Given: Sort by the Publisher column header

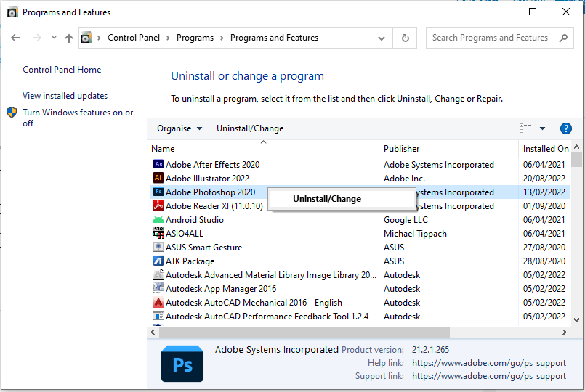Looking at the screenshot, I should [x=401, y=149].
